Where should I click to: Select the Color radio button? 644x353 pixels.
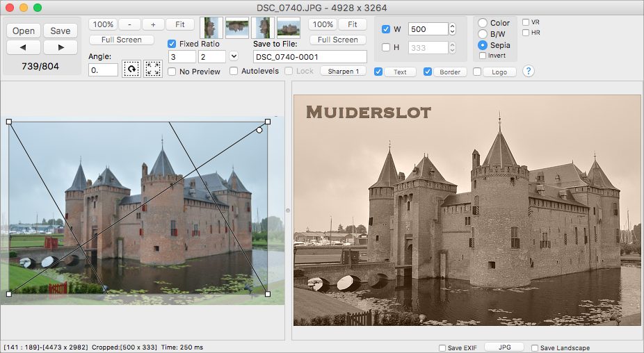pos(483,23)
